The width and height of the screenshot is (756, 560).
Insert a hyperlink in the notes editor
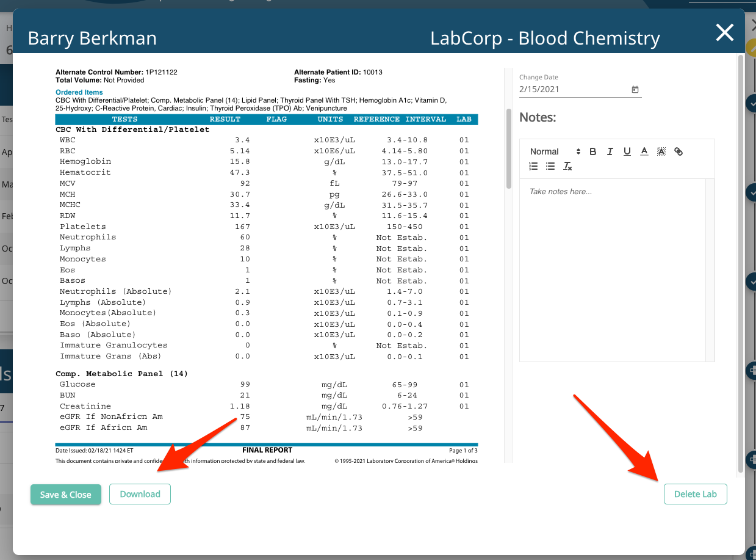coord(678,151)
